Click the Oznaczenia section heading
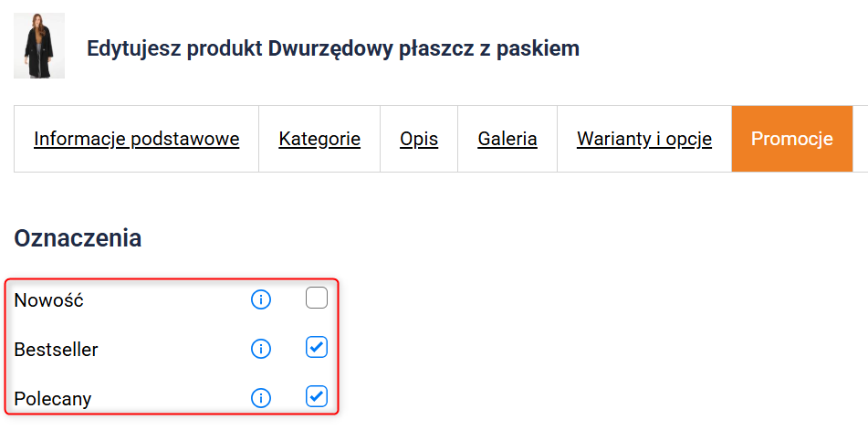 coord(78,239)
